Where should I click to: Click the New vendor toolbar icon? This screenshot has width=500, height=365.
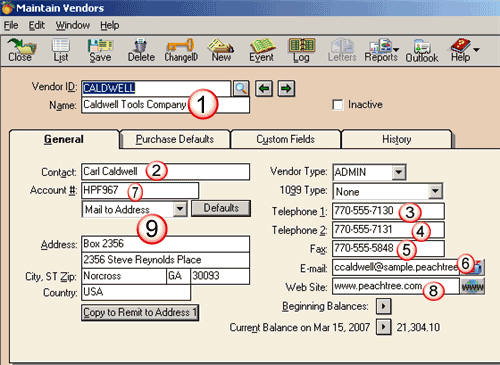(x=221, y=50)
